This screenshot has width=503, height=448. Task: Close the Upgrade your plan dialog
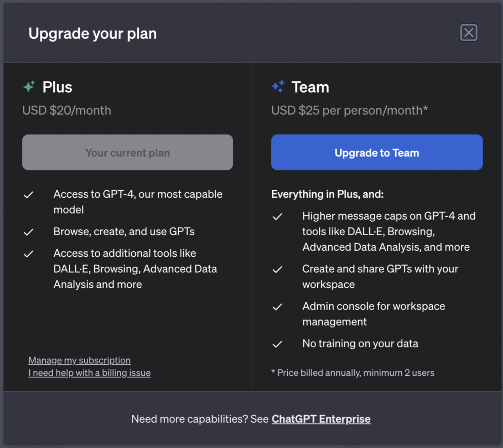point(469,33)
